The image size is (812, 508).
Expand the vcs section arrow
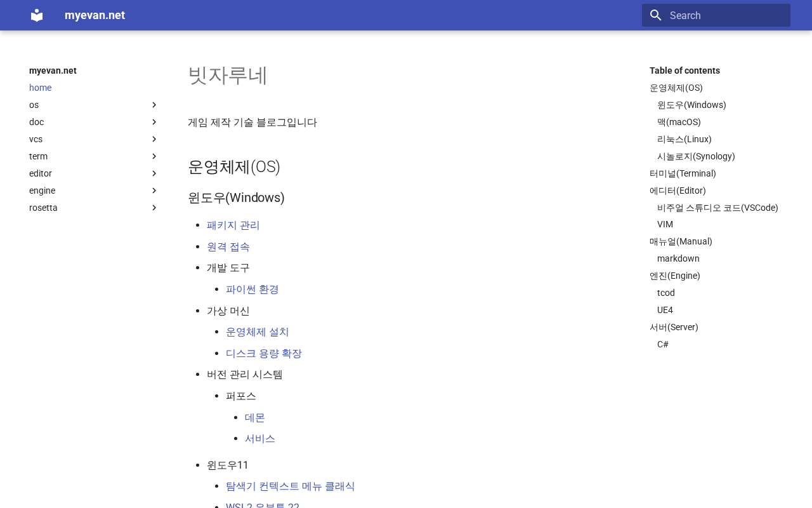(154, 139)
